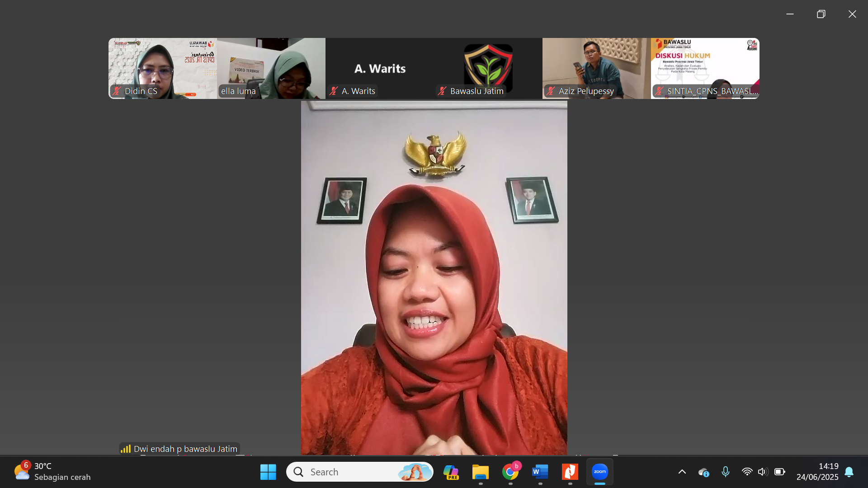
Task: Open the volume control slider
Action: coord(763,471)
